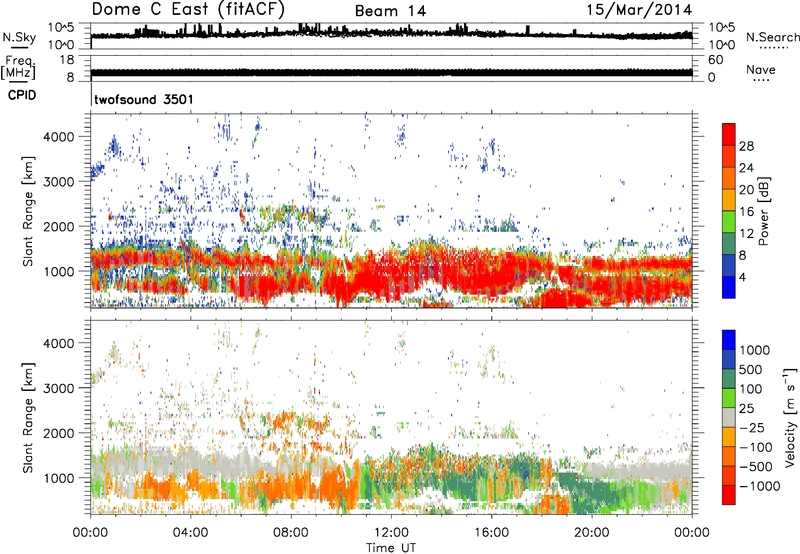Select the "Freq. [MHz]" axis label
800x554 pixels.
[18, 68]
